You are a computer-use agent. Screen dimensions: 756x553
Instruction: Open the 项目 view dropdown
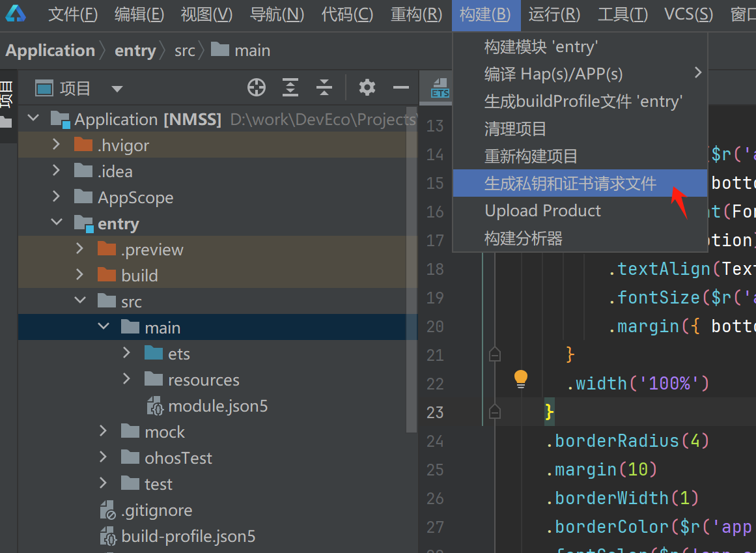(x=117, y=89)
